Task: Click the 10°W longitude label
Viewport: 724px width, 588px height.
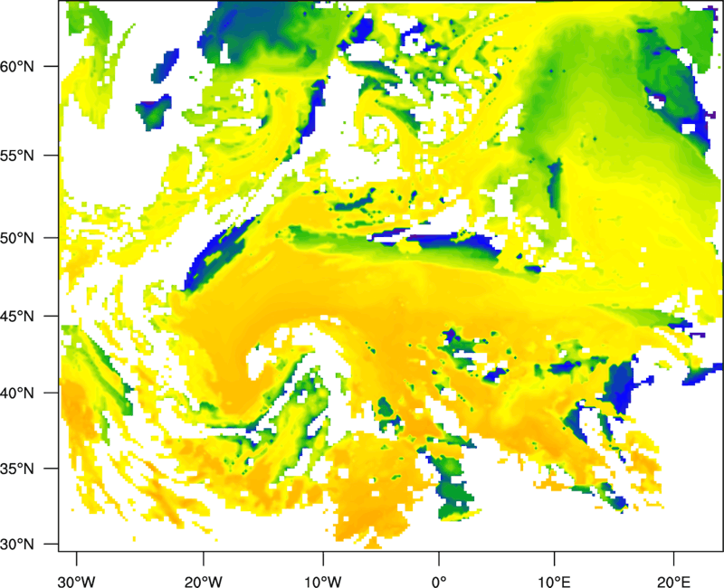Action: coord(323,582)
